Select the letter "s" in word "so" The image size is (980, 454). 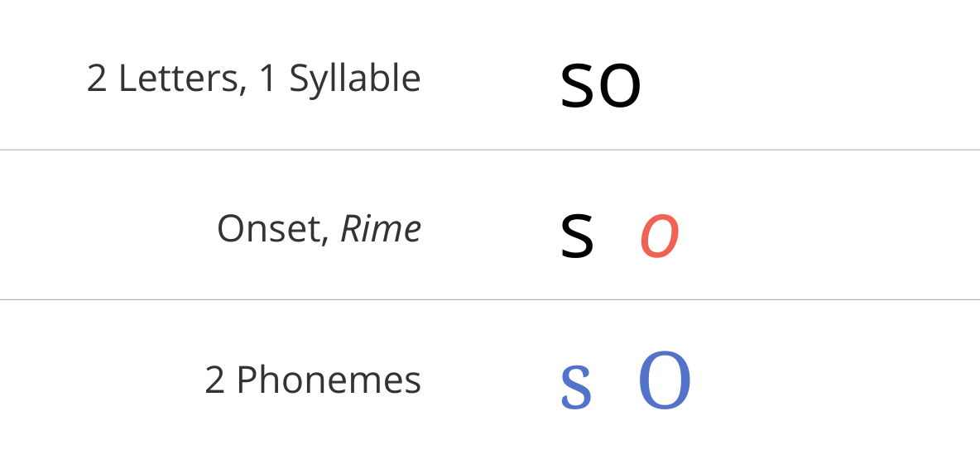pos(576,86)
